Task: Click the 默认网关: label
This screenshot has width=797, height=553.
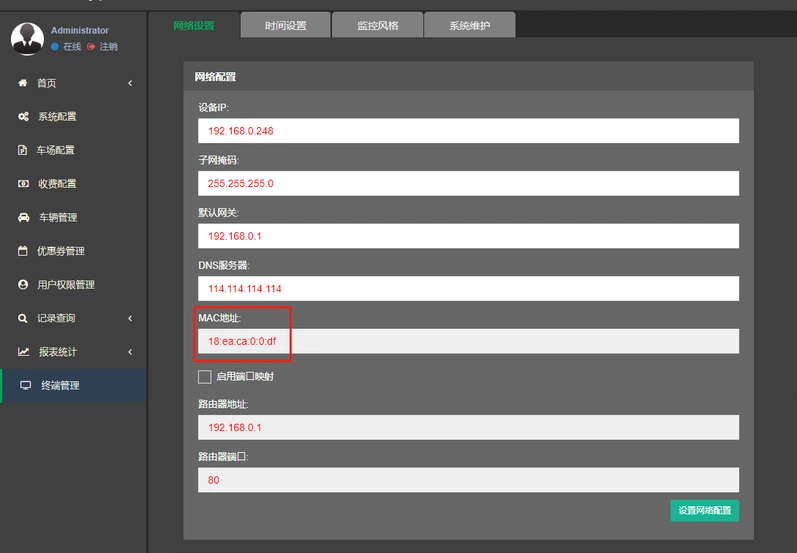Action: pyautogui.click(x=219, y=212)
